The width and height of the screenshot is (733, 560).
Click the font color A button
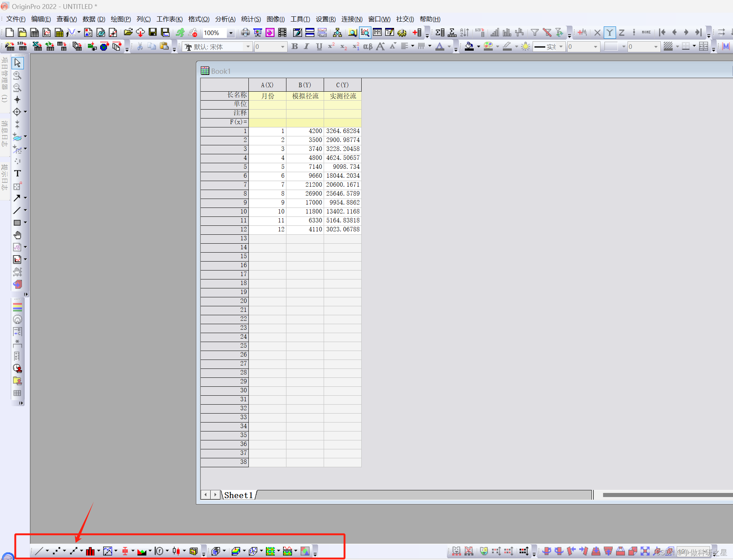440,47
